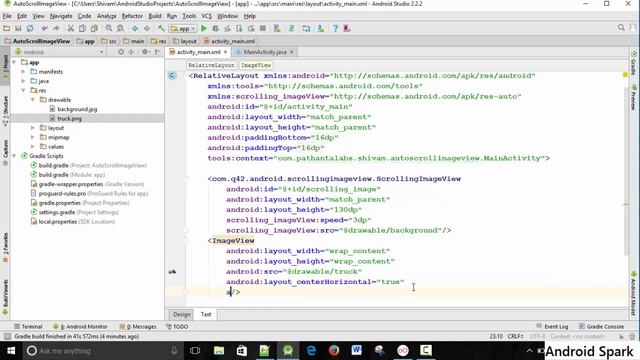
Task: Open the Project Structure icon
Action: coord(306,29)
